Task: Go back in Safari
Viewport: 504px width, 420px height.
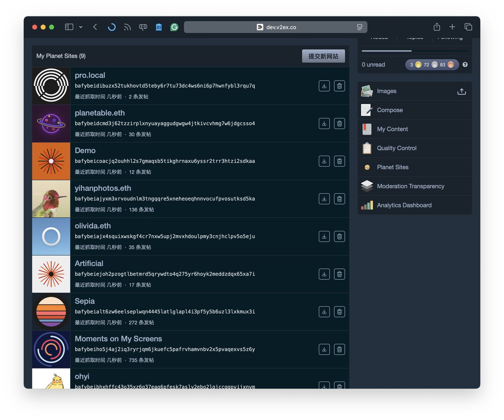Action: (x=95, y=27)
